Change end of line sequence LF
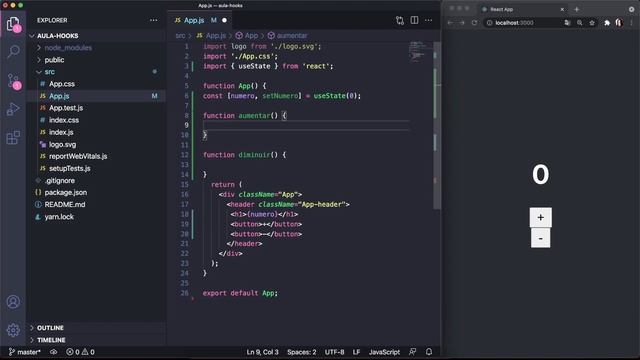The image size is (640, 360). pyautogui.click(x=356, y=352)
